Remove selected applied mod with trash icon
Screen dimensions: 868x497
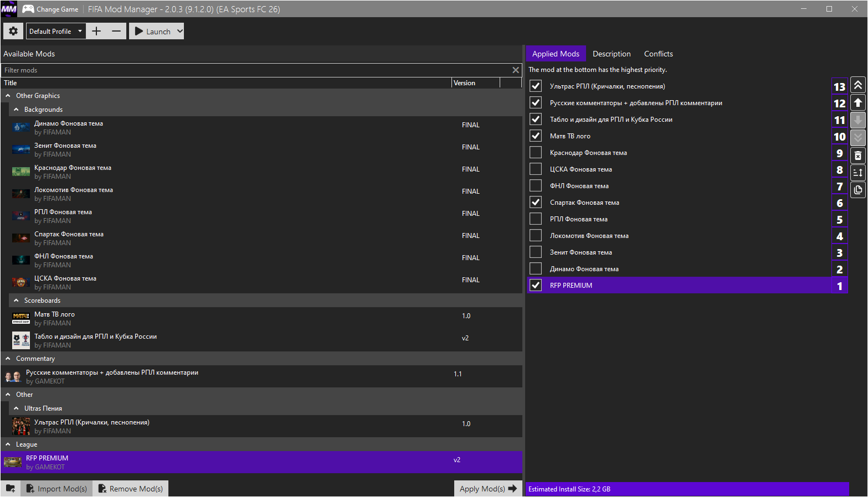pos(857,156)
